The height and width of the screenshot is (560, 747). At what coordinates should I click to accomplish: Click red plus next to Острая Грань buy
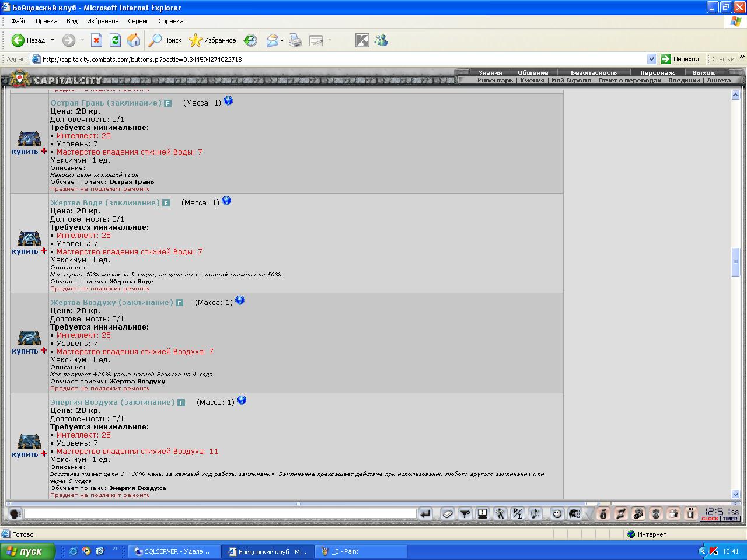click(x=44, y=151)
